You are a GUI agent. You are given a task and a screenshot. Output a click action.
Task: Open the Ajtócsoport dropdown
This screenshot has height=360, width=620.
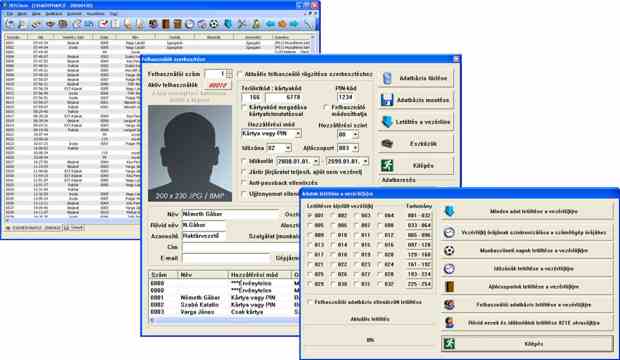pyautogui.click(x=355, y=148)
